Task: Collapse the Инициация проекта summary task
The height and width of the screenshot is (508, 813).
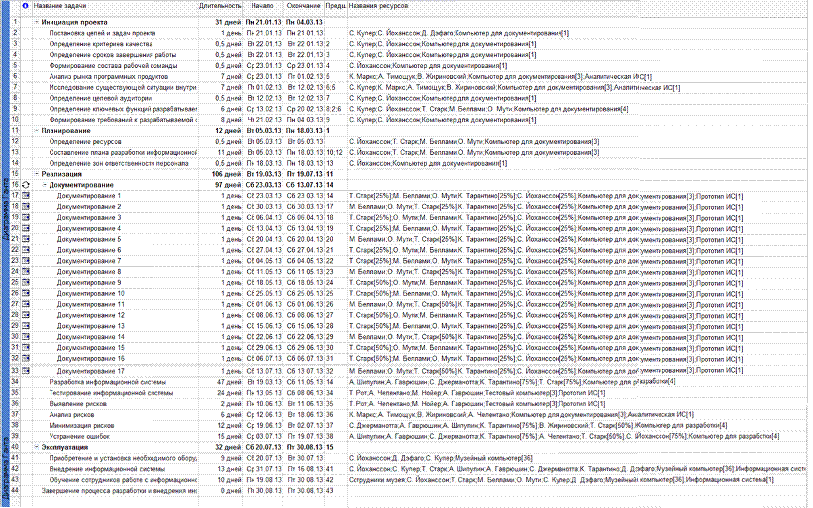Action: (x=37, y=22)
